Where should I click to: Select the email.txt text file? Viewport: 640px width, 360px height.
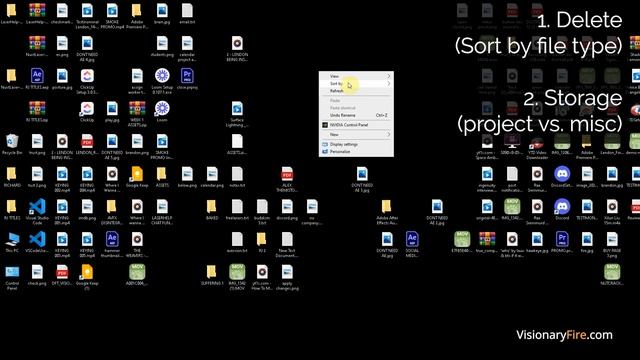point(187,14)
